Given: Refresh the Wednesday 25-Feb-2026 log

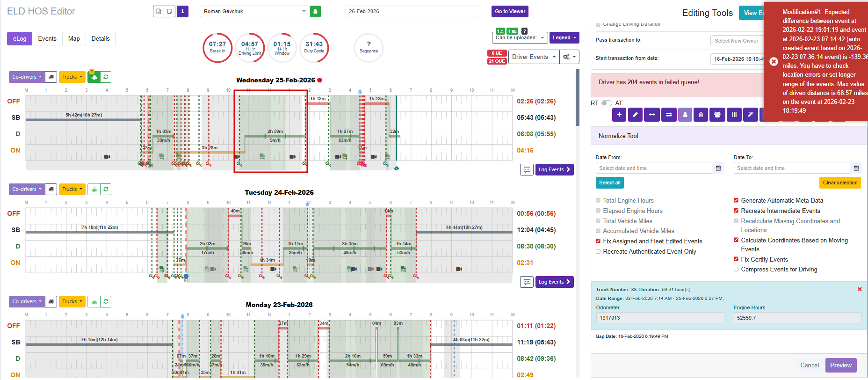Looking at the screenshot, I should tap(106, 77).
